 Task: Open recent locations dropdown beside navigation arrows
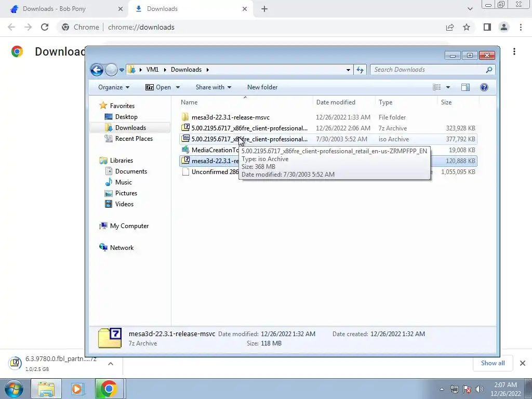point(122,70)
